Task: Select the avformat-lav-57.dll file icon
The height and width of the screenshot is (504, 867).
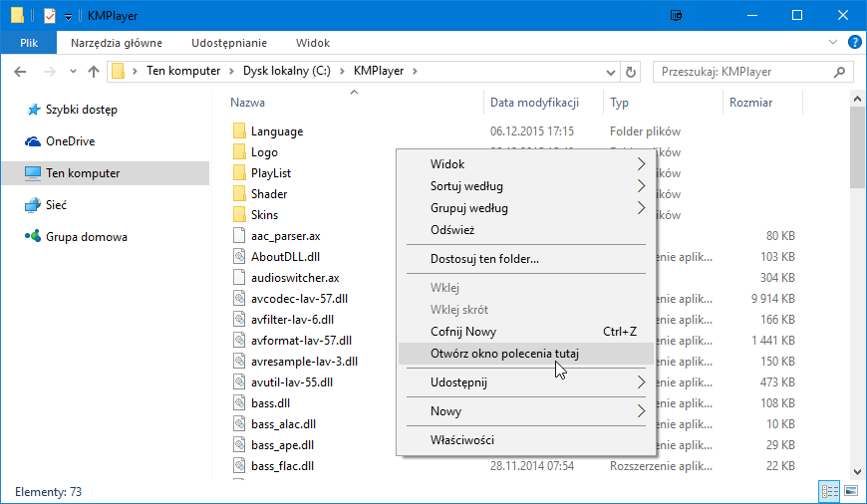Action: (239, 341)
